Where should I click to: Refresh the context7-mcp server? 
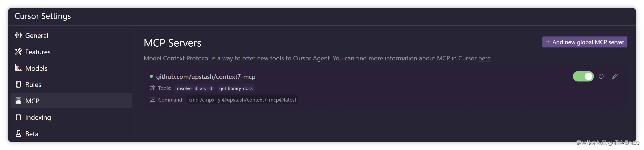tap(601, 76)
